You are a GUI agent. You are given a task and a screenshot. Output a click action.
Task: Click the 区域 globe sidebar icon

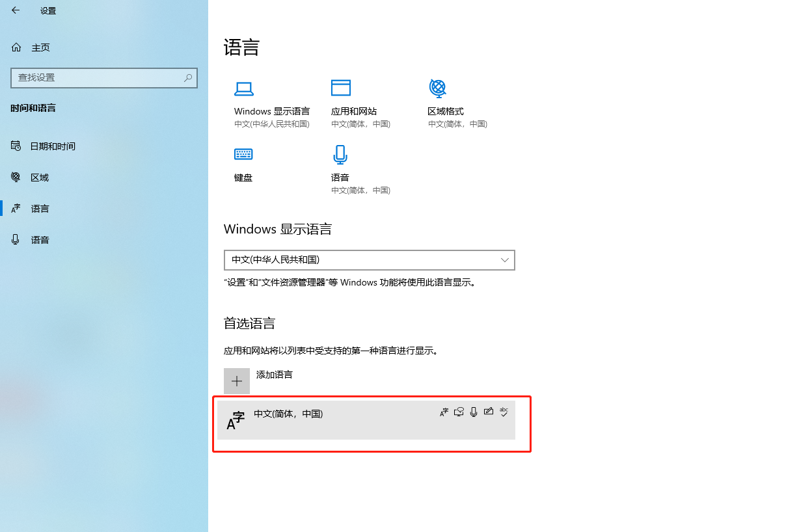click(x=16, y=177)
